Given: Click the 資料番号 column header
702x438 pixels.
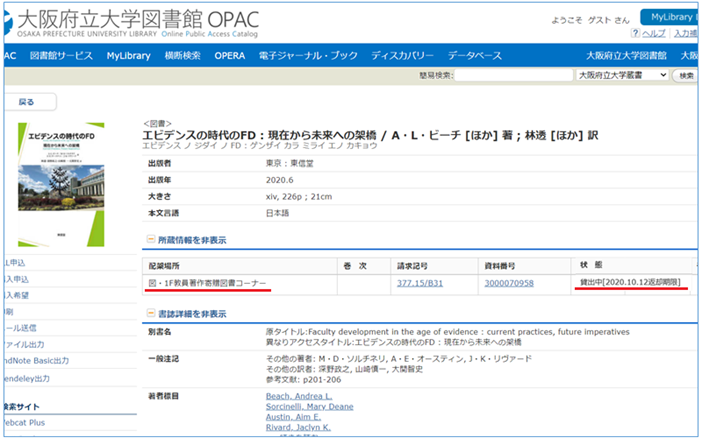Looking at the screenshot, I should coord(500,266).
